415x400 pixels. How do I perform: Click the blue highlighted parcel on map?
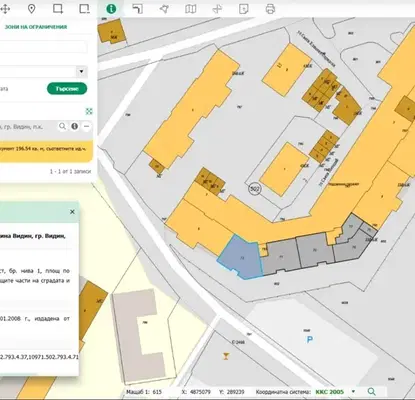point(240,257)
